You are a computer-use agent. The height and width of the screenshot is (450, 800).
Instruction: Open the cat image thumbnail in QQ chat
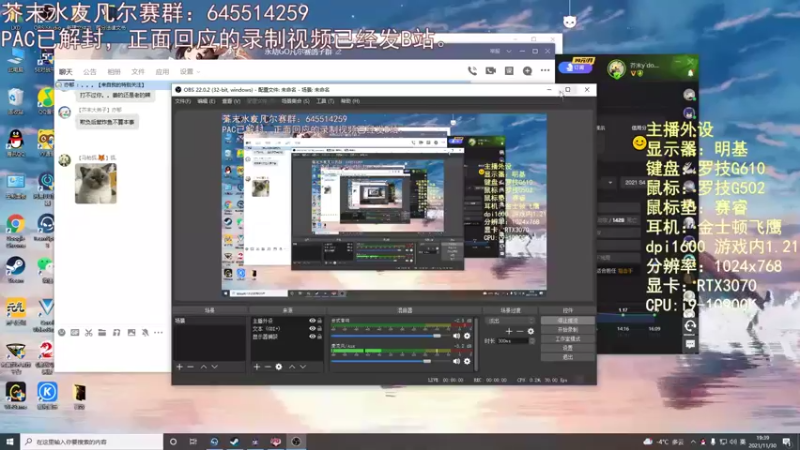coord(95,183)
